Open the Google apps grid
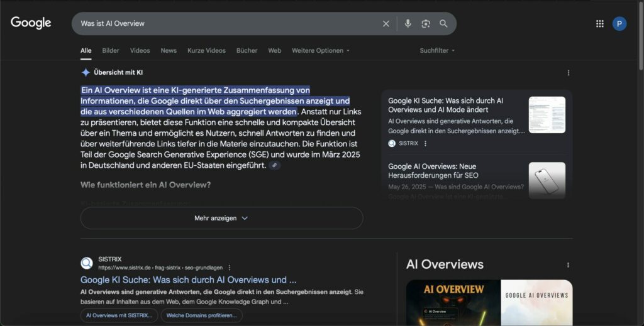The image size is (644, 326). tap(599, 24)
